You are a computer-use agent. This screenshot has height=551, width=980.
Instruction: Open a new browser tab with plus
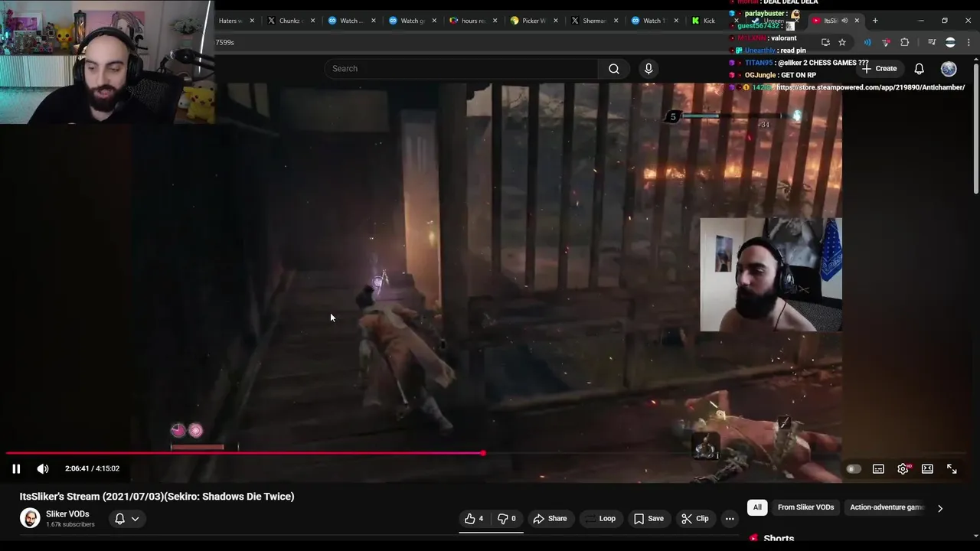pyautogui.click(x=875, y=21)
